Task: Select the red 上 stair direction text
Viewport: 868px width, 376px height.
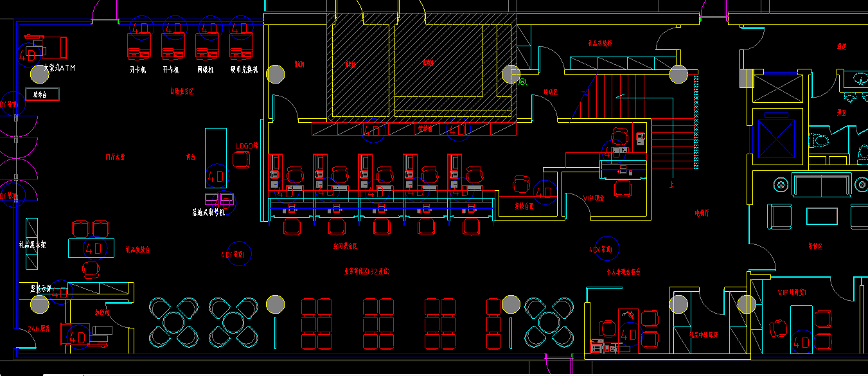Action: [x=671, y=184]
